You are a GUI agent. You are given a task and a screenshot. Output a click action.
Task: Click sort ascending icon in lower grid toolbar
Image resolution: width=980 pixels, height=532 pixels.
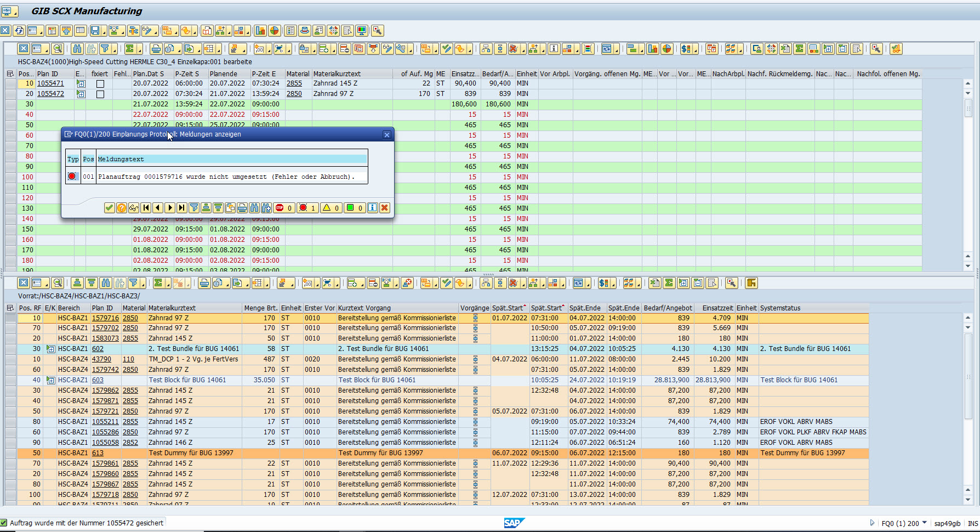(x=77, y=283)
